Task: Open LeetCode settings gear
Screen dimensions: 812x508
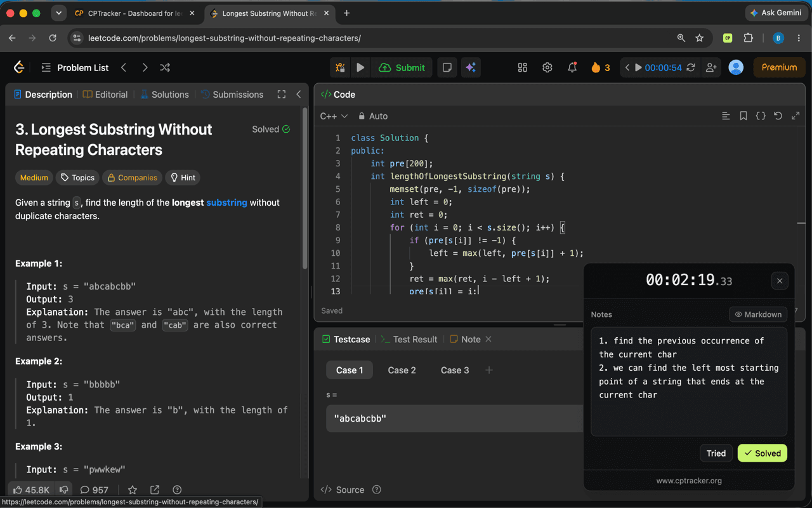Action: [x=547, y=67]
